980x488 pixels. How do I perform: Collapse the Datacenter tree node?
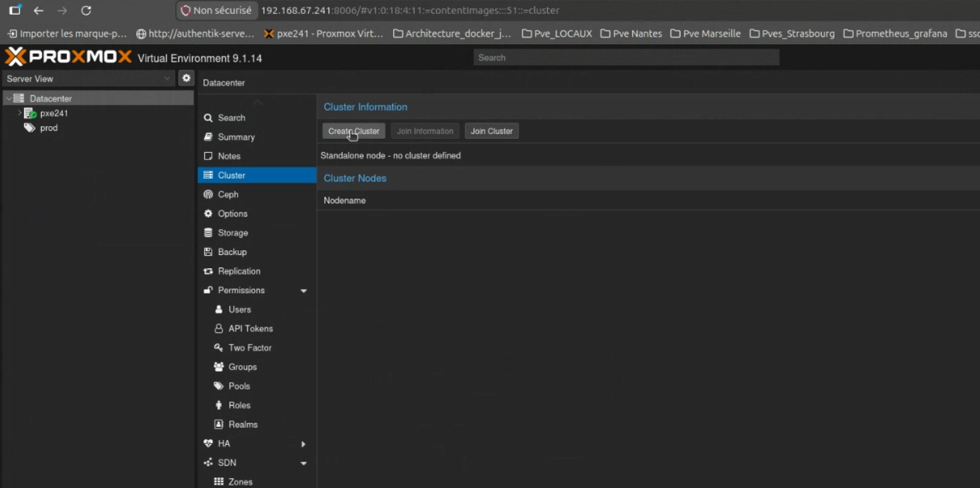click(x=8, y=98)
